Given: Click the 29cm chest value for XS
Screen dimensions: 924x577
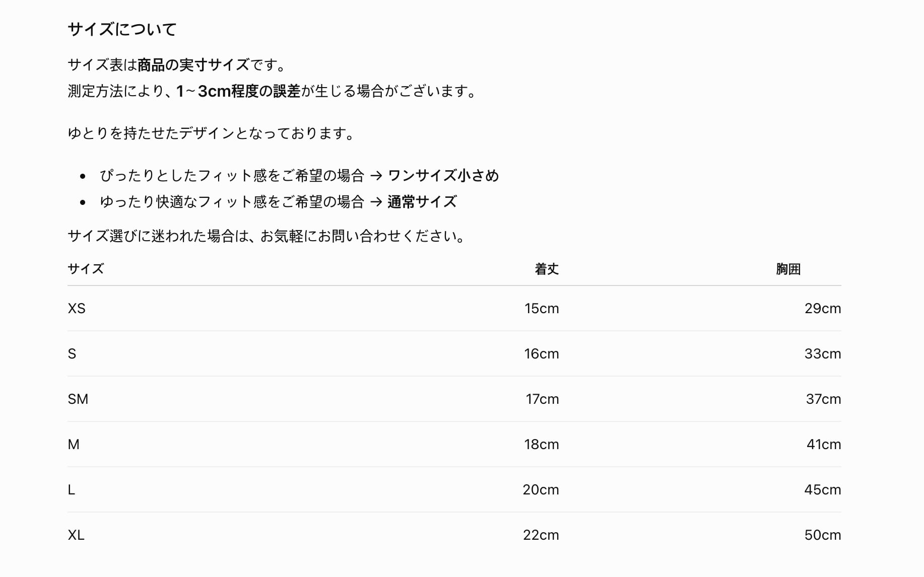Looking at the screenshot, I should click(x=823, y=308).
